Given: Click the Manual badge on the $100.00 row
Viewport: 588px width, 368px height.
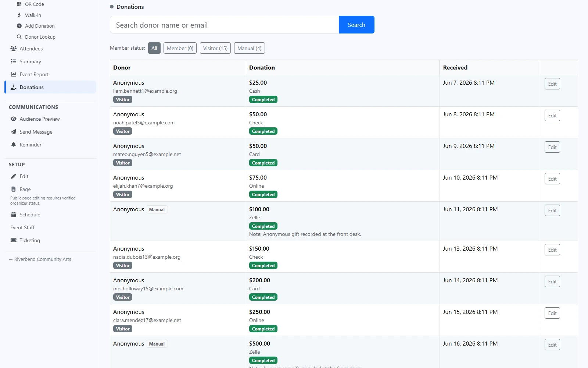Looking at the screenshot, I should pos(157,209).
